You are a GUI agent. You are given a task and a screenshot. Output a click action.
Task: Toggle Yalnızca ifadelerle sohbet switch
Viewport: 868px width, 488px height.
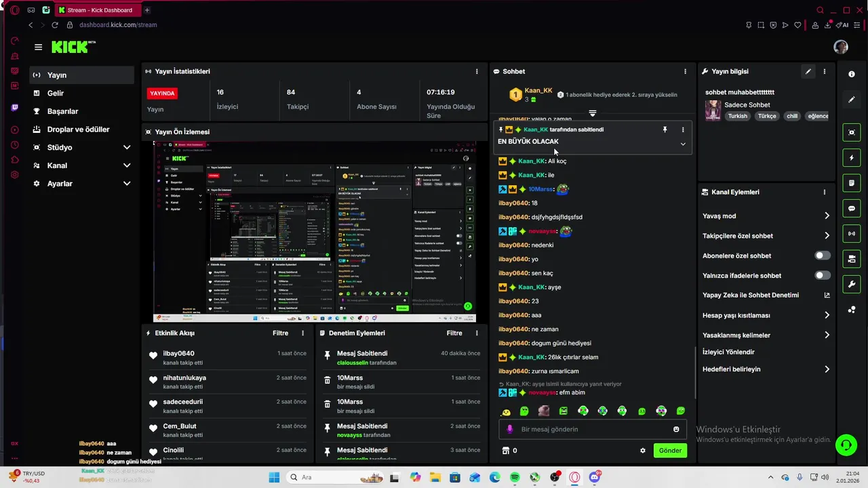coord(823,275)
